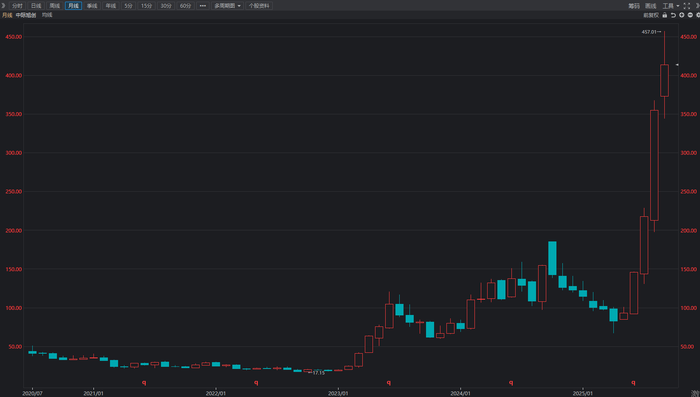
Task: Click the lock icon beside 前复权
Action: pos(665,15)
